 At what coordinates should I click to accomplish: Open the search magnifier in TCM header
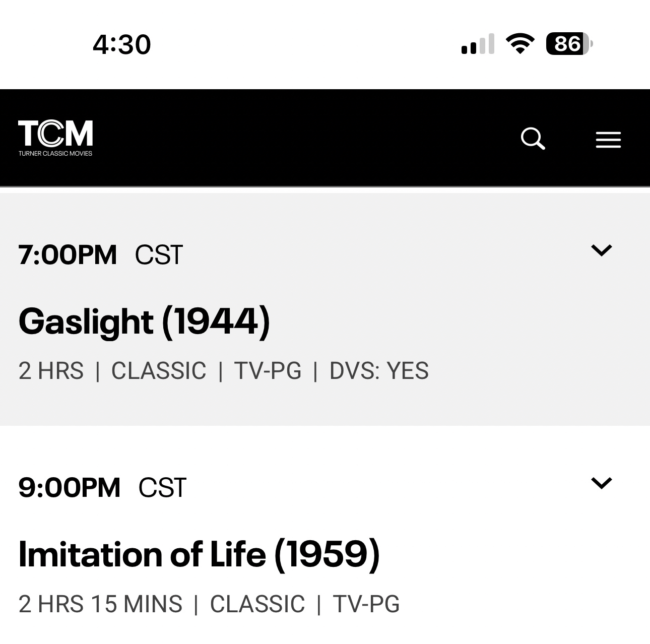coord(533,139)
